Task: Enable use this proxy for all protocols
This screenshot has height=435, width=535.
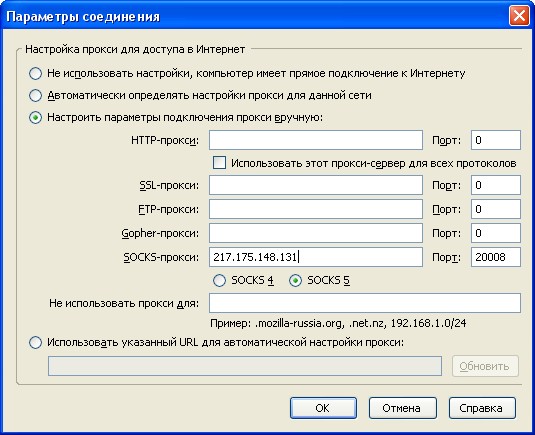Action: 219,163
